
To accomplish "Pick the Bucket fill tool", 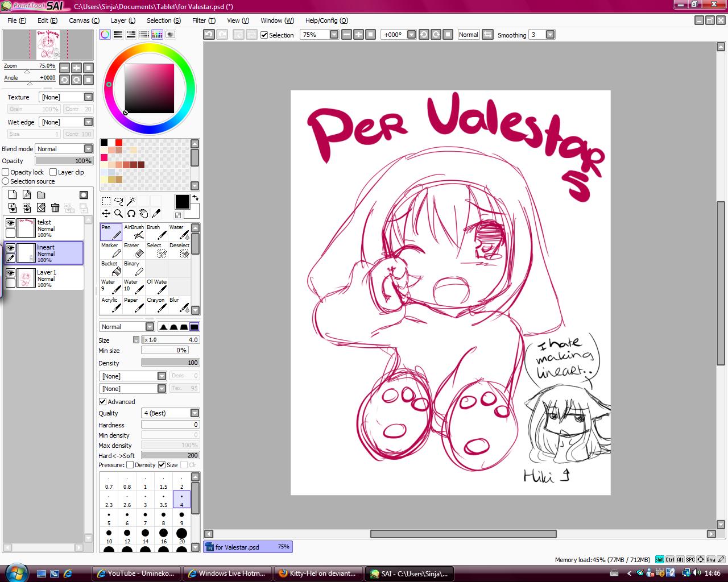I will tap(111, 268).
